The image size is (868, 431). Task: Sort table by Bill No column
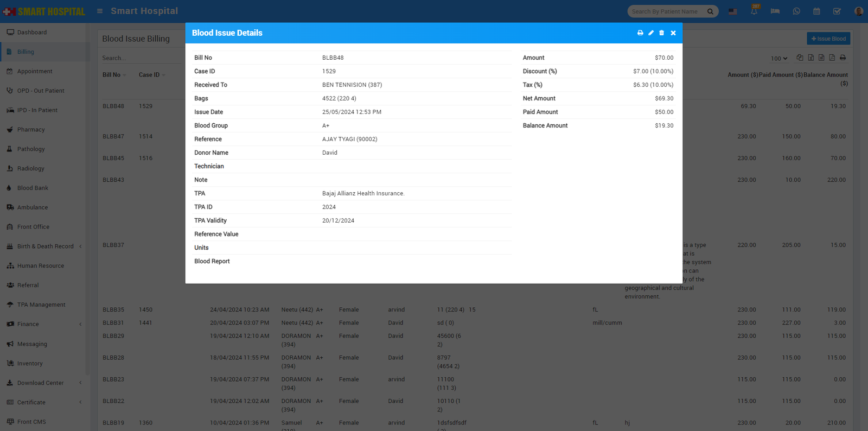112,75
